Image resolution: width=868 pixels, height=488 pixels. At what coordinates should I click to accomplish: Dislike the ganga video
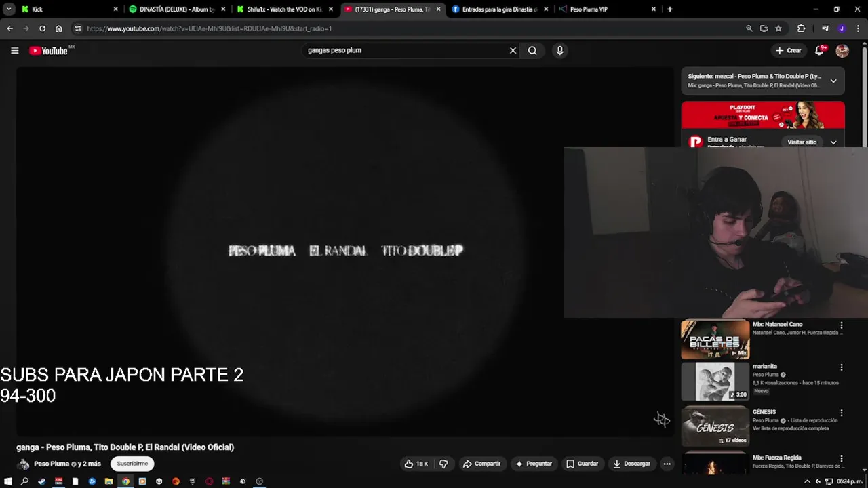pos(443,464)
